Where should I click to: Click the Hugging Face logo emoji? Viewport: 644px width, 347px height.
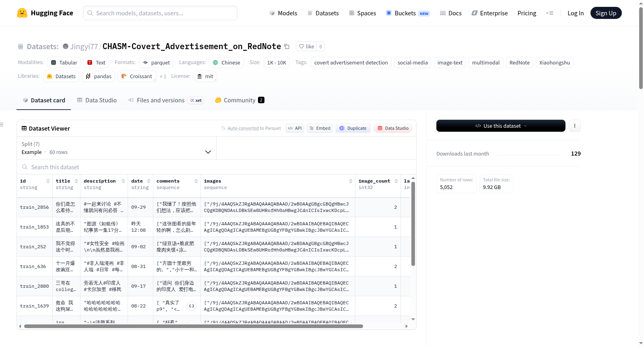click(22, 13)
